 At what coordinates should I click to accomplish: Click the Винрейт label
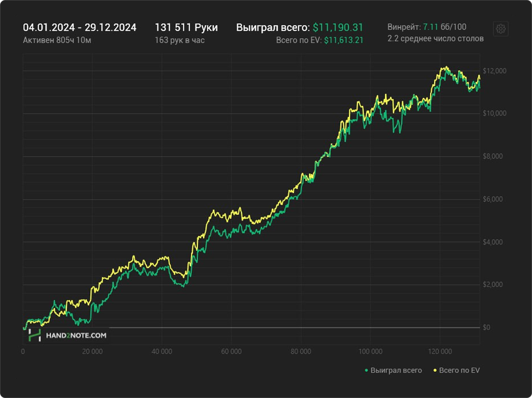pyautogui.click(x=404, y=27)
